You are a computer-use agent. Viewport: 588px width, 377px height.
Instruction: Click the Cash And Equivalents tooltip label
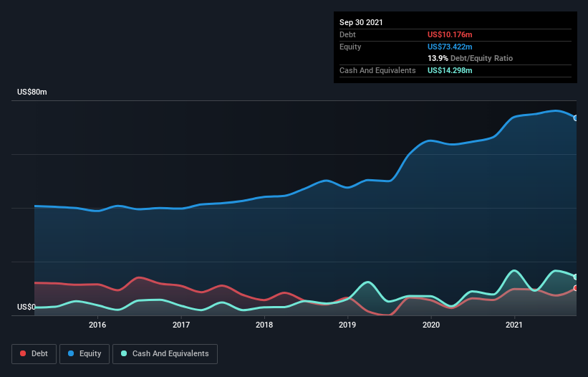point(377,70)
